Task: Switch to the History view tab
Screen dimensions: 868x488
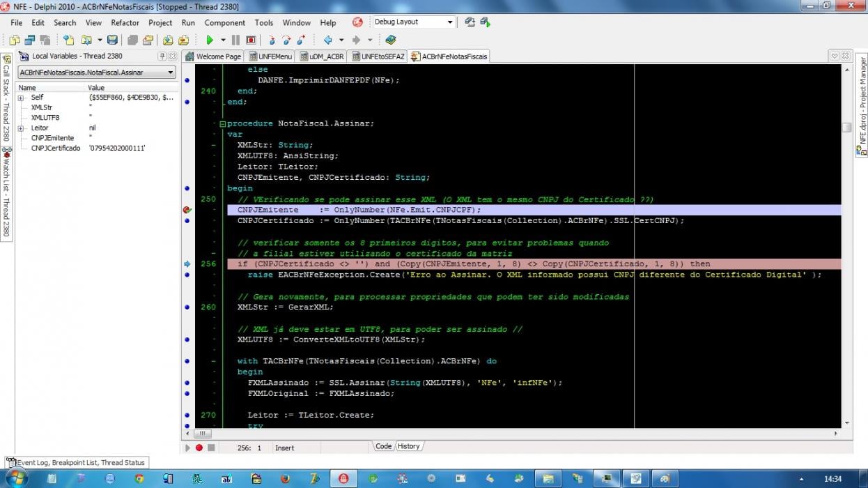Action: pos(409,446)
